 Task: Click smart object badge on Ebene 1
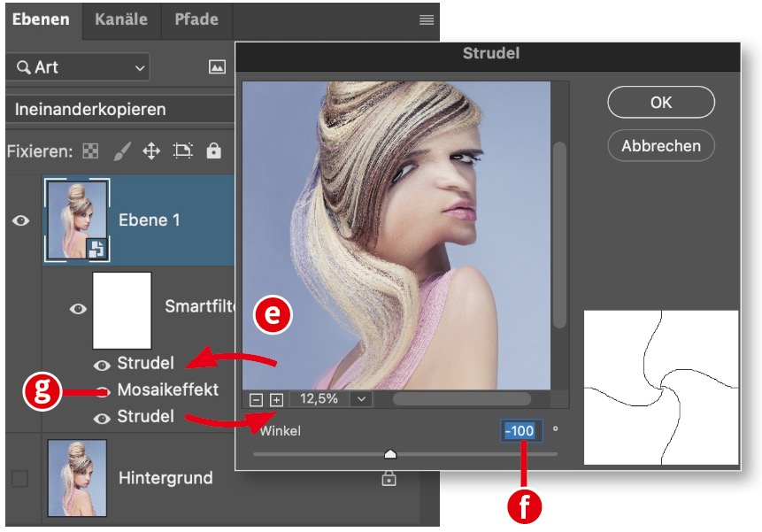96,249
